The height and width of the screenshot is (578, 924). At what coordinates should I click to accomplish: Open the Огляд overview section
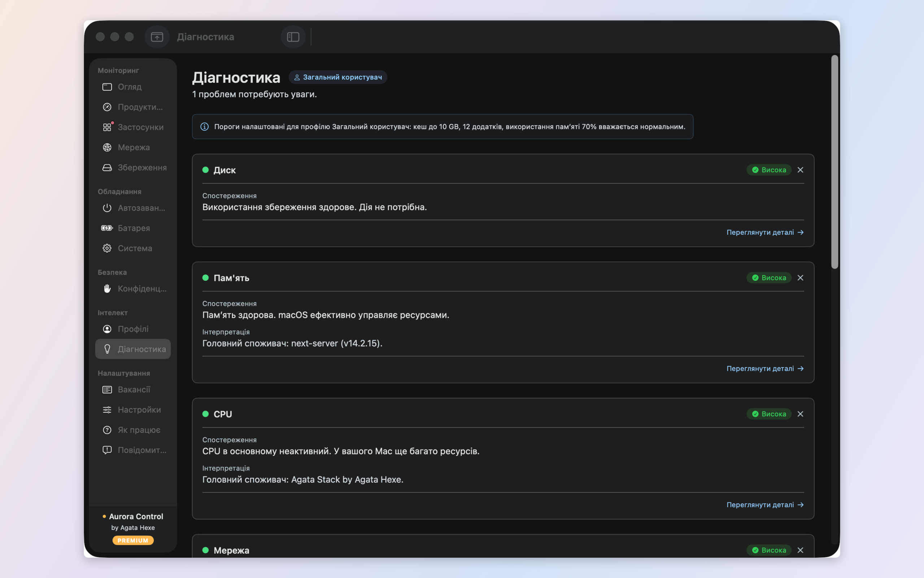(133, 87)
